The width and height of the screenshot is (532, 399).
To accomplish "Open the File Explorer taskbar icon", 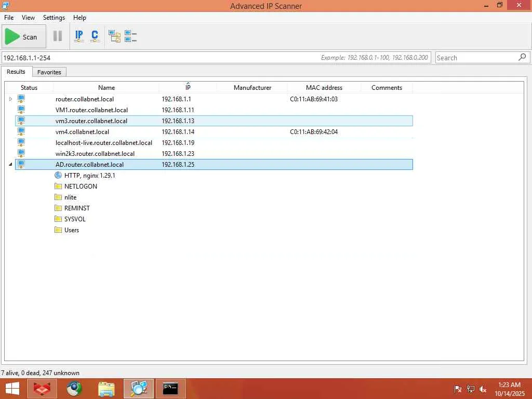I will (106, 389).
